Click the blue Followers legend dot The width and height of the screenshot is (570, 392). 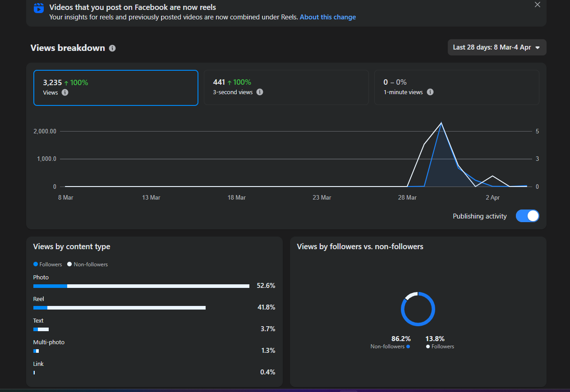click(36, 264)
